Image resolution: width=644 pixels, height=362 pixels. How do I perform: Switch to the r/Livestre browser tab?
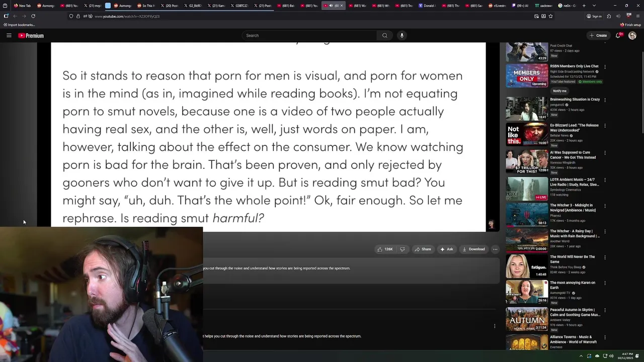[x=498, y=6]
